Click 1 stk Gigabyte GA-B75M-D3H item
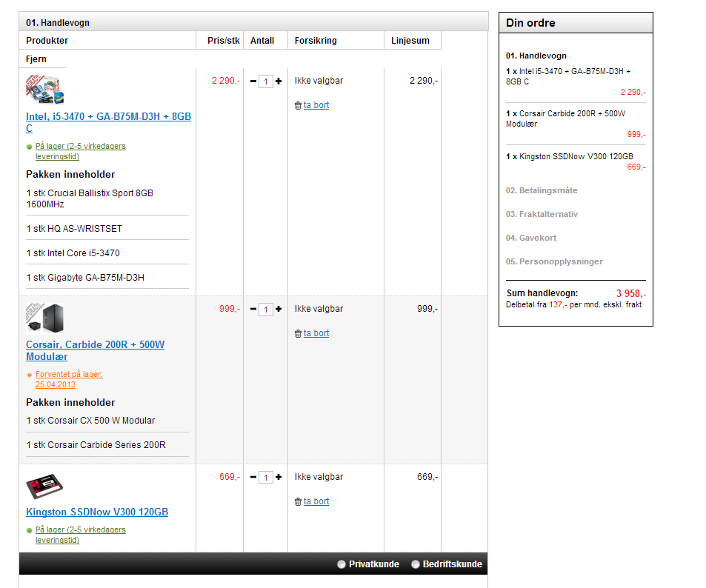 (85, 278)
